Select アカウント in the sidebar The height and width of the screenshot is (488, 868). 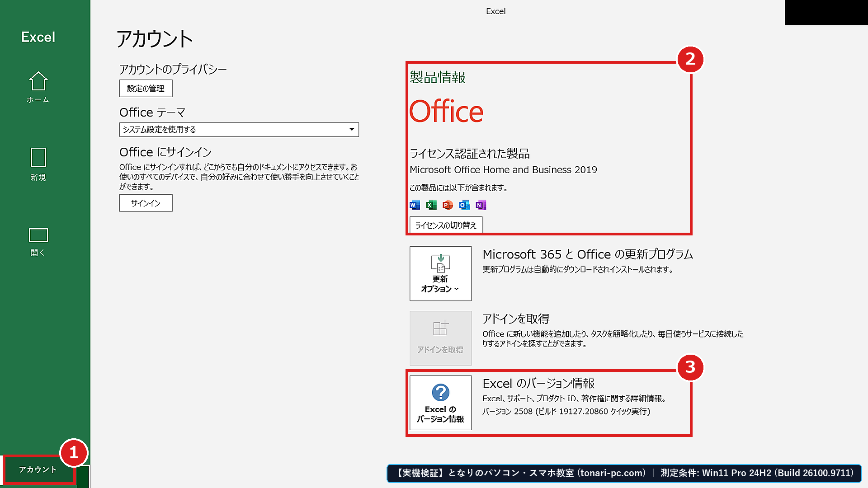tap(38, 469)
